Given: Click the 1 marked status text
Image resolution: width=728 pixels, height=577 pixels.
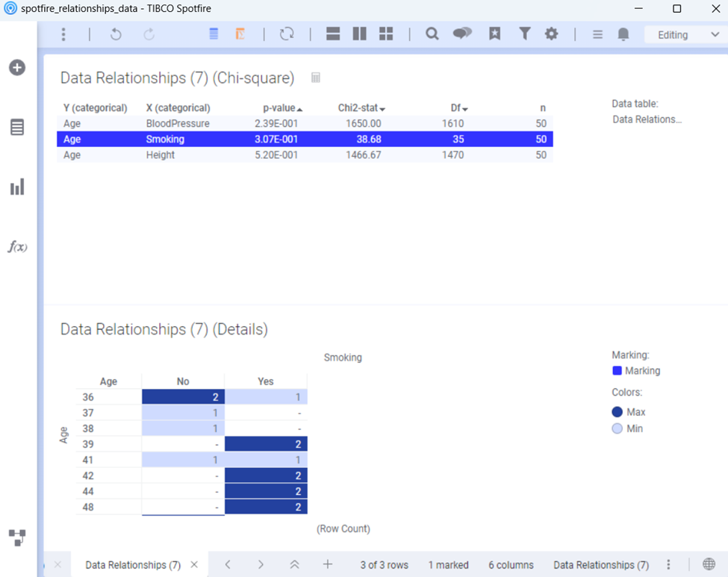Looking at the screenshot, I should pos(448,565).
